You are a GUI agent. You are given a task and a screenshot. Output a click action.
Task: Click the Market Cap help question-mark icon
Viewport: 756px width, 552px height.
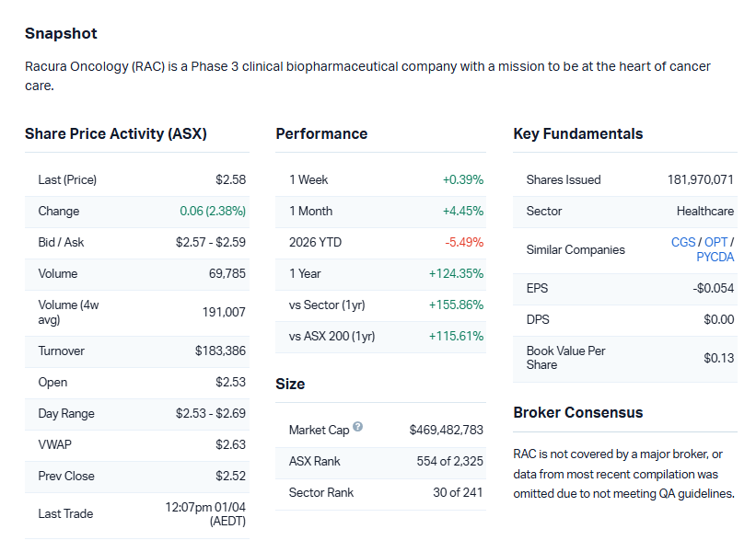[357, 428]
